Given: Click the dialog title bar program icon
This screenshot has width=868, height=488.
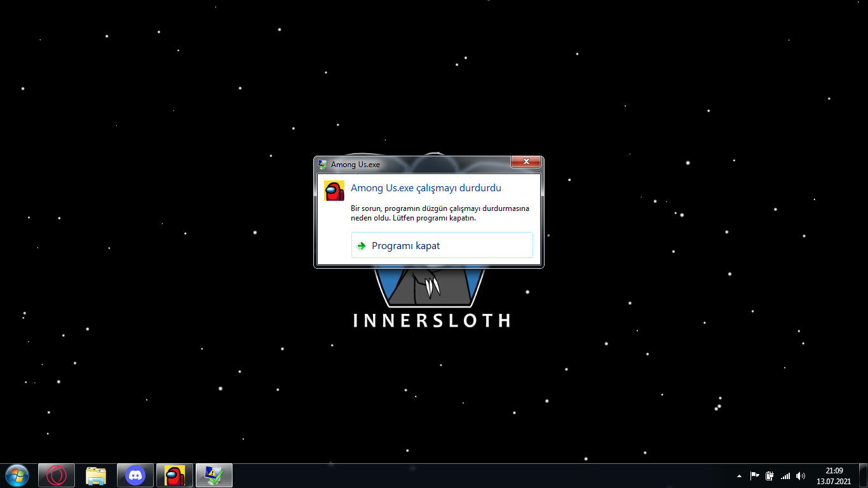Looking at the screenshot, I should click(323, 165).
